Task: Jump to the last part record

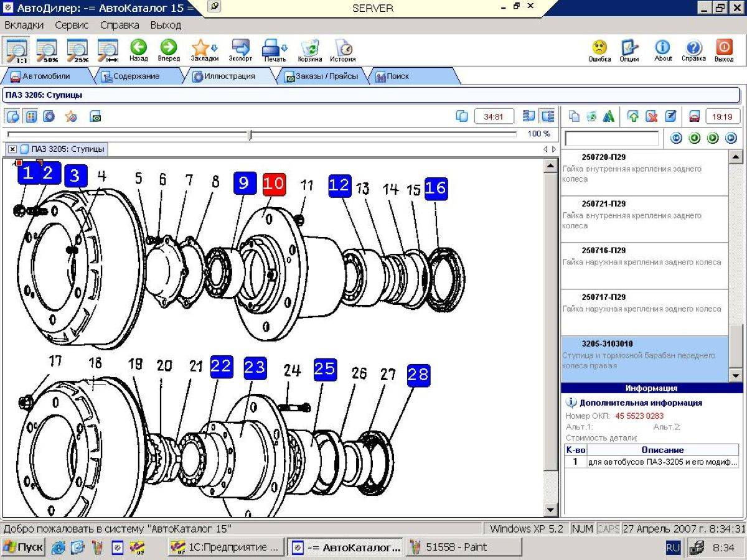Action: (x=731, y=138)
